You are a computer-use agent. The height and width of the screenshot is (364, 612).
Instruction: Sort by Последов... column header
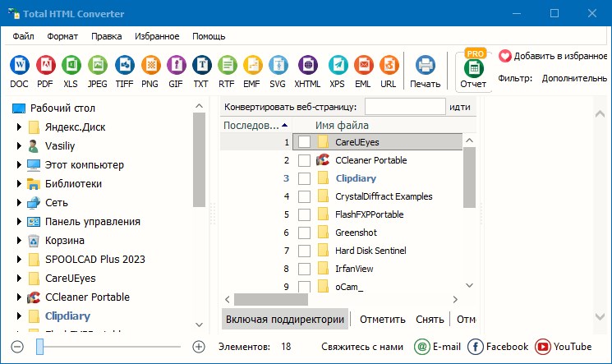pyautogui.click(x=256, y=126)
